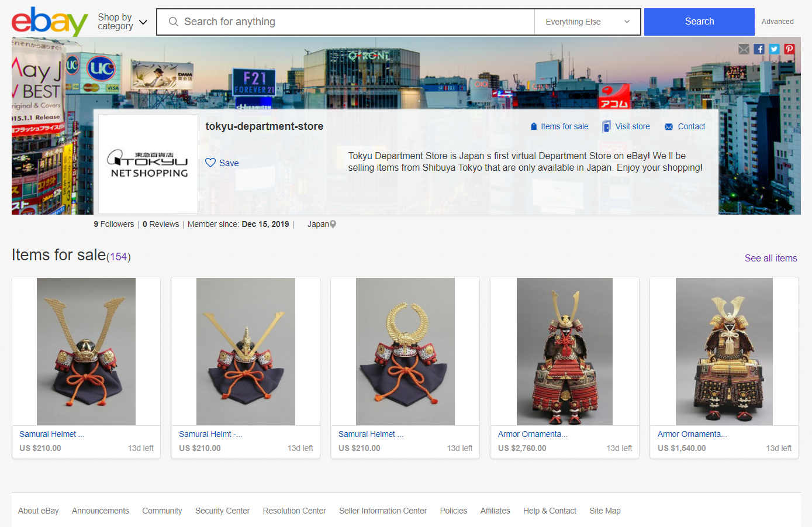Click the Contact seller link
The width and height of the screenshot is (812, 527).
click(x=685, y=126)
